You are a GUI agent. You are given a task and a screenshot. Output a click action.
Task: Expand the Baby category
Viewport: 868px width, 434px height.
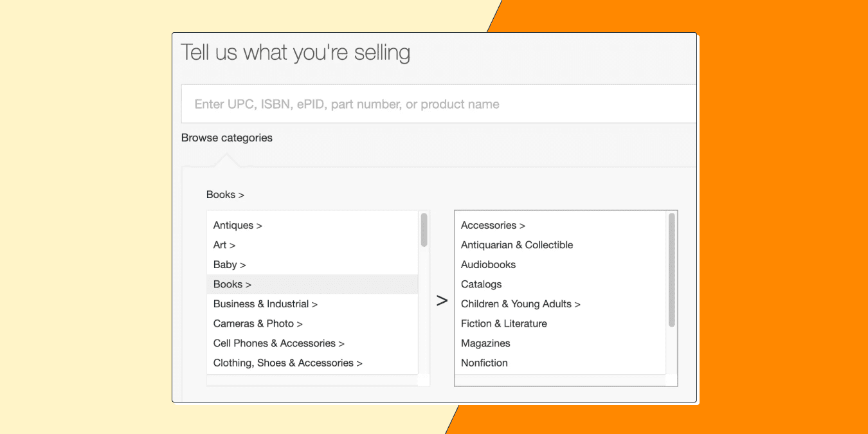[x=229, y=264]
